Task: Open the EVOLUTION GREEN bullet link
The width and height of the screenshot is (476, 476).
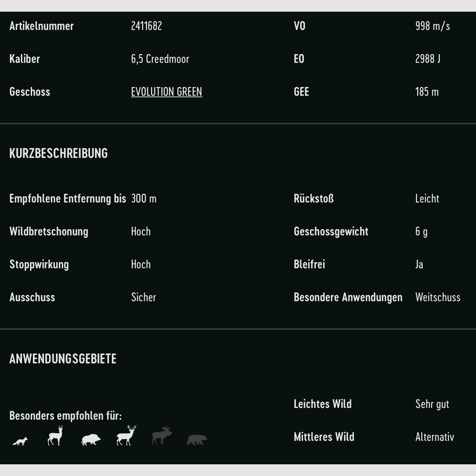Action: [166, 92]
